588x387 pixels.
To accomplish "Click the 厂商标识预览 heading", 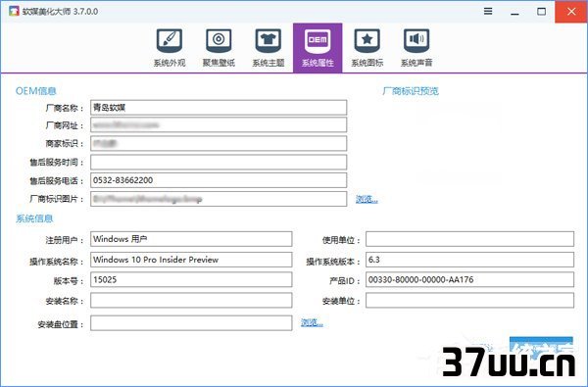I will coord(411,91).
